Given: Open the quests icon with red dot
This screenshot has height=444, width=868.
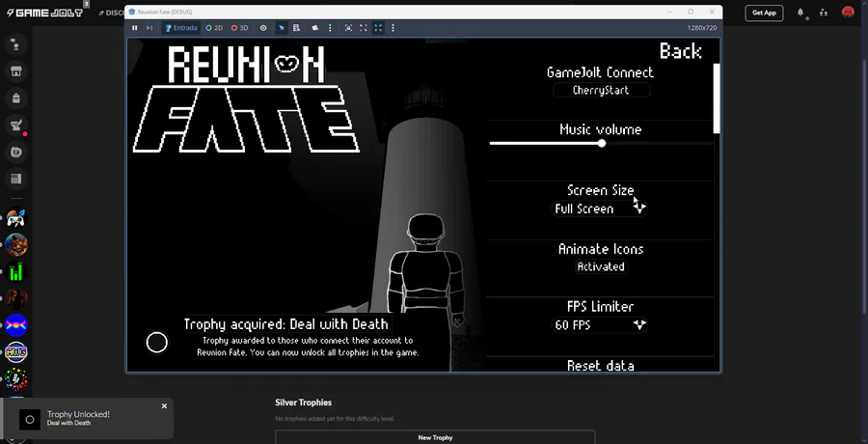Looking at the screenshot, I should [x=16, y=125].
